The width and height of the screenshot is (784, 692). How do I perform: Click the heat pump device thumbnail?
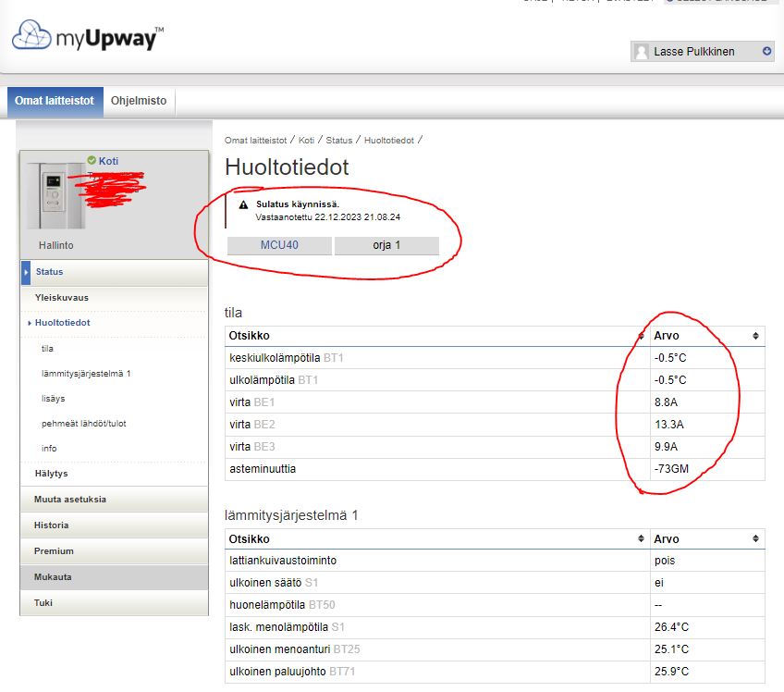coord(54,195)
